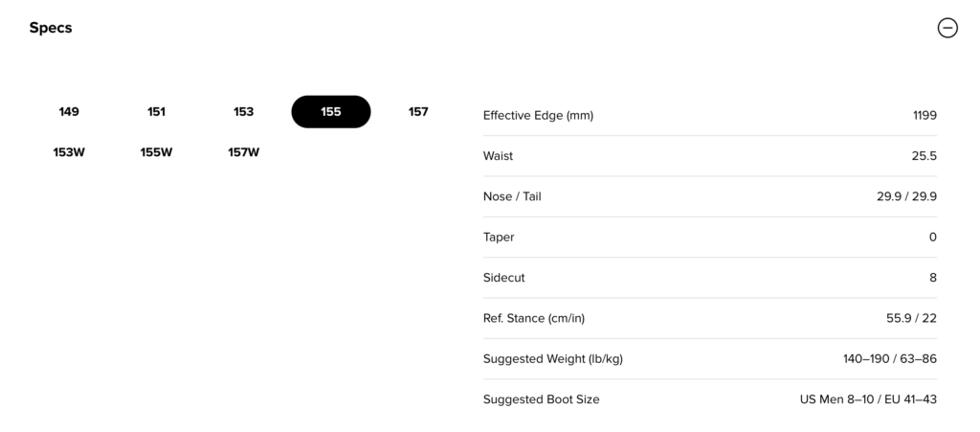Click the Sidecut spec label
980x432 pixels.
click(x=504, y=278)
